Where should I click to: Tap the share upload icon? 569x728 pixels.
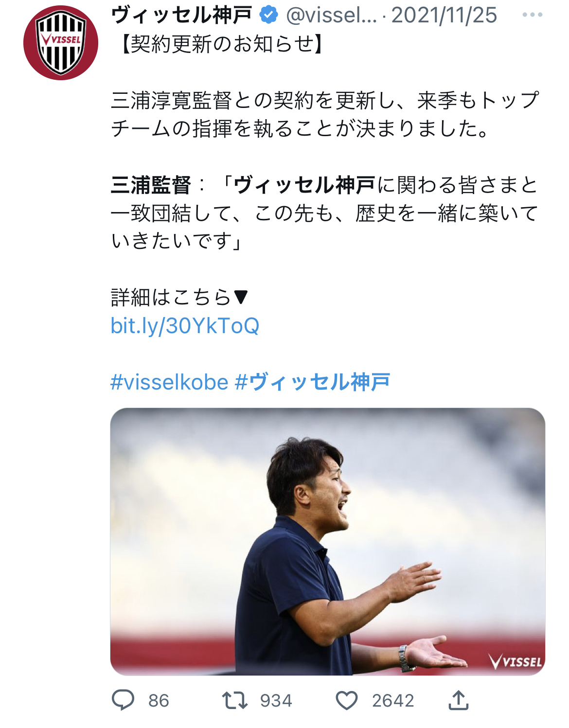(x=458, y=700)
